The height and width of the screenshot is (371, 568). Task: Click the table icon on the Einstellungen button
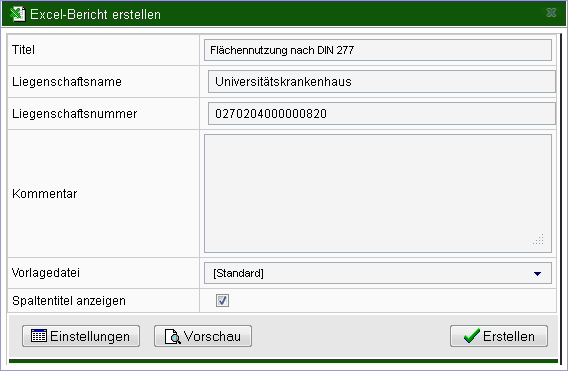[x=39, y=336]
